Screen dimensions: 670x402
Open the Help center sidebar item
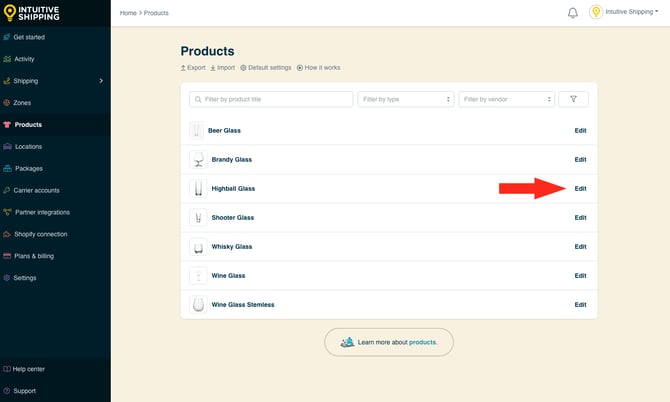28,369
